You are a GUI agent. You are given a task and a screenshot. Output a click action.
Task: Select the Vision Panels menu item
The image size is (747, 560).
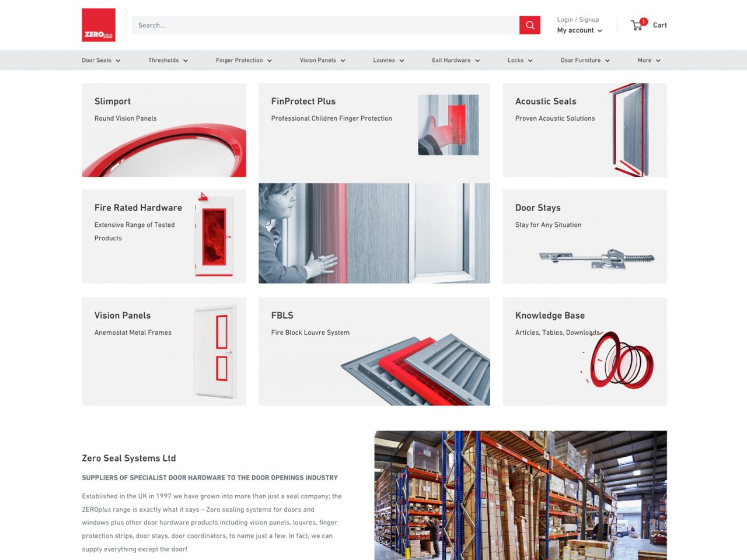[x=317, y=60]
